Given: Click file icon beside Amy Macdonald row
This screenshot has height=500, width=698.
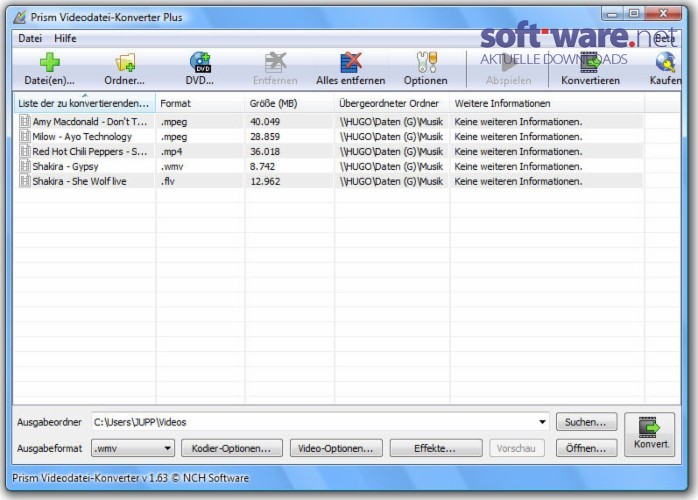Looking at the screenshot, I should 24,121.
